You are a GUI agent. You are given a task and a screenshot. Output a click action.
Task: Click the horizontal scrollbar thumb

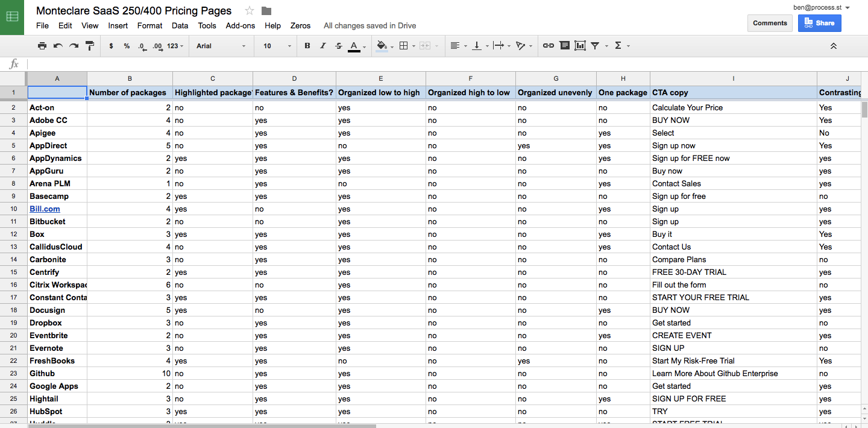tap(202, 426)
